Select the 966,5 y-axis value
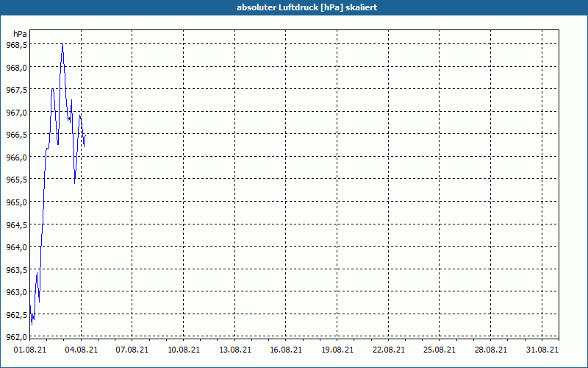 [x=16, y=135]
